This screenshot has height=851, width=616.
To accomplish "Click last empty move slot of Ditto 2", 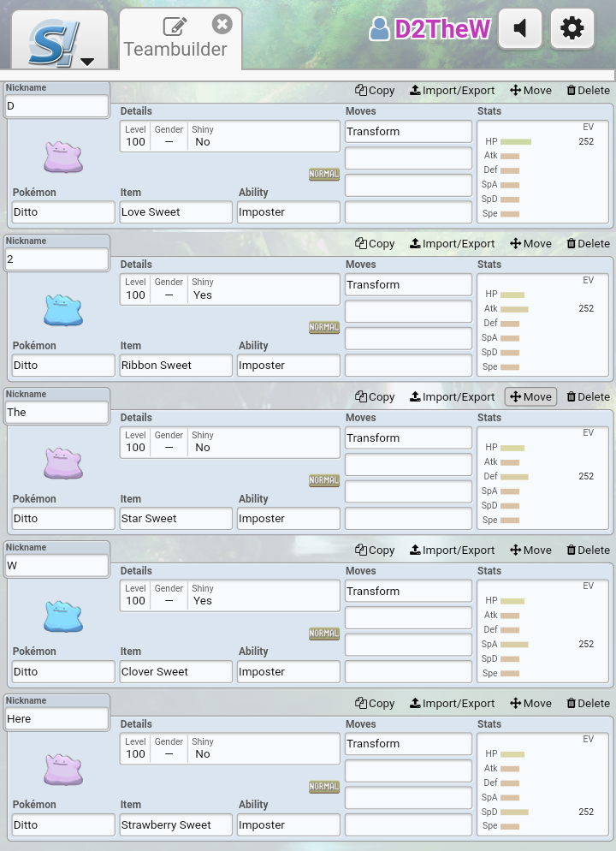I will pyautogui.click(x=408, y=366).
